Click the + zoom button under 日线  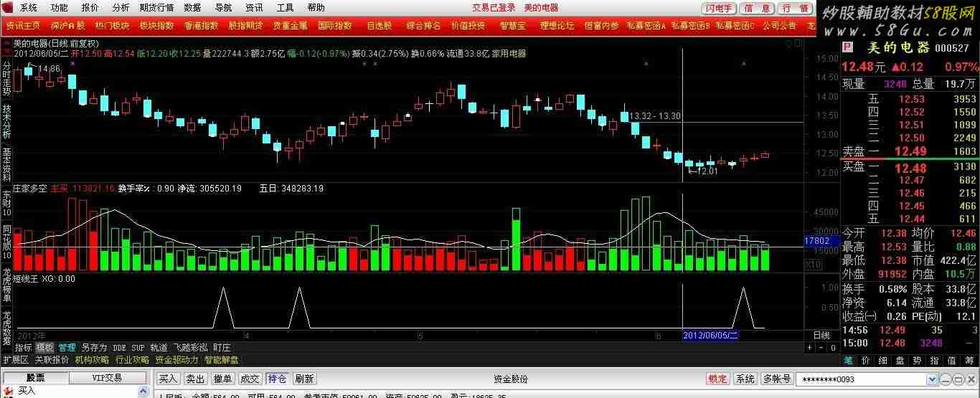810,348
